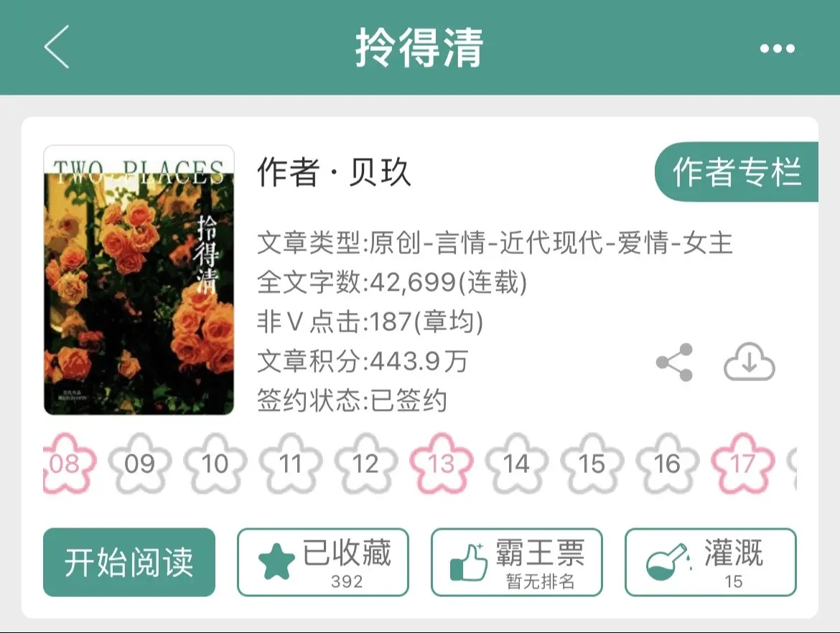Viewport: 840px width, 633px height.
Task: Open the book cover thumbnail
Action: pyautogui.click(x=139, y=280)
